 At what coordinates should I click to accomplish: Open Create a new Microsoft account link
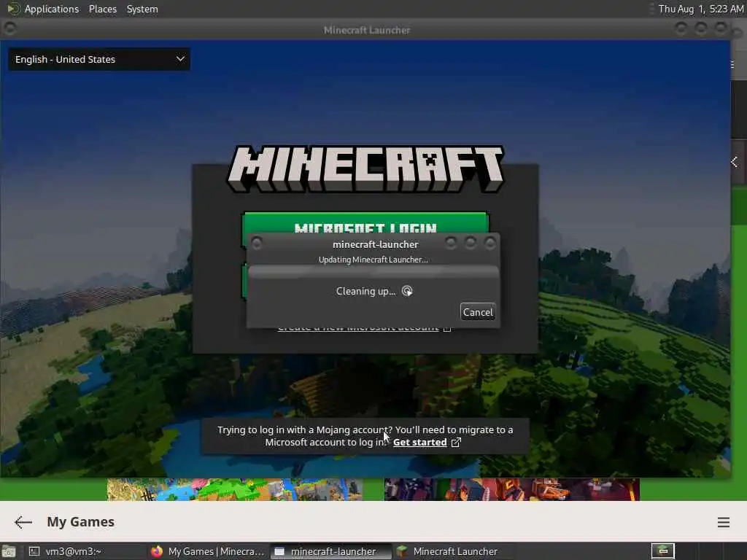(x=357, y=328)
